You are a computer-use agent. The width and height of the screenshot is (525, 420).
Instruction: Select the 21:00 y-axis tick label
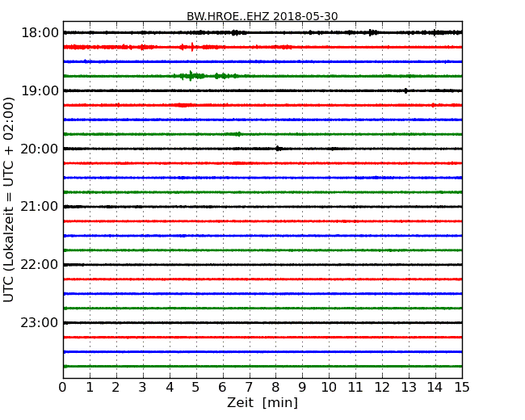[x=40, y=207]
